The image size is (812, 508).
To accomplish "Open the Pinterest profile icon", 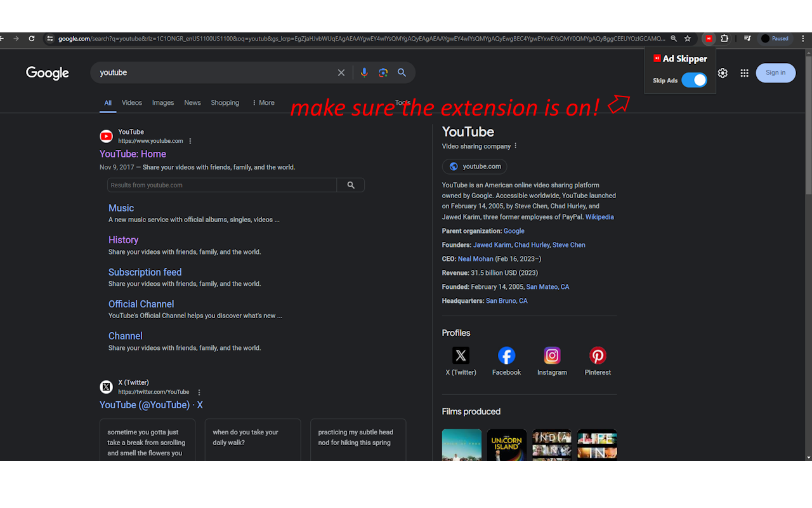I will pyautogui.click(x=598, y=356).
